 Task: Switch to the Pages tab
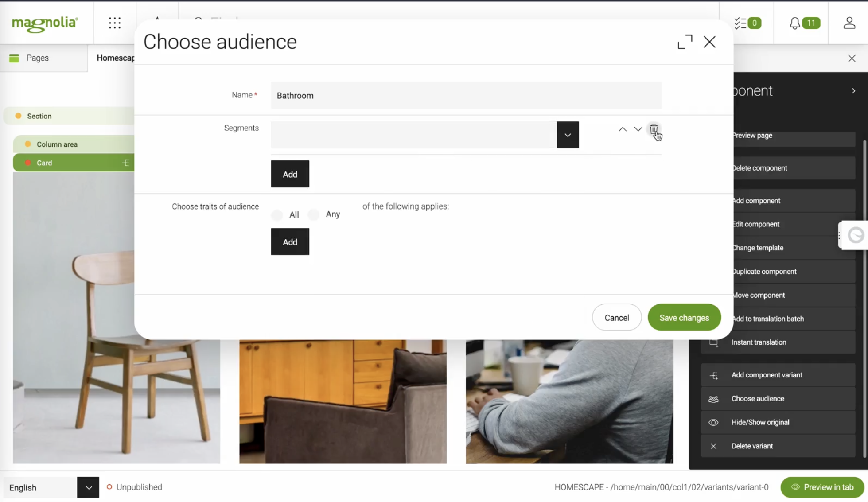point(37,58)
